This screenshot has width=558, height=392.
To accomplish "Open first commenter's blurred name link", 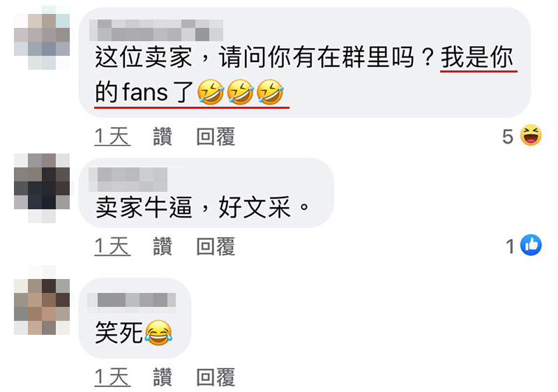I will tap(156, 30).
